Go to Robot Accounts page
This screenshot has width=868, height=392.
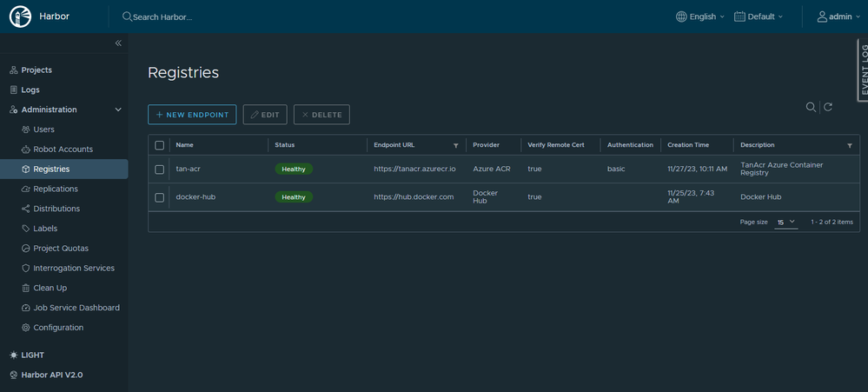tap(64, 149)
